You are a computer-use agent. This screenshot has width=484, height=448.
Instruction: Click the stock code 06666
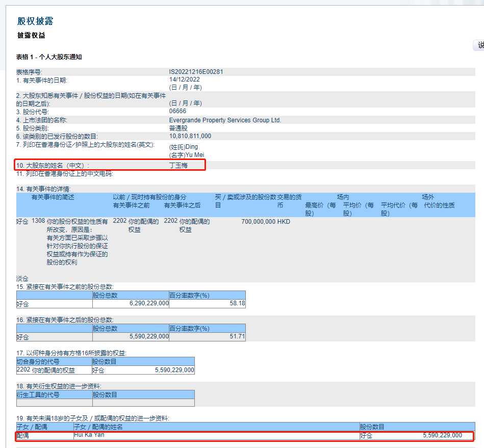click(177, 111)
